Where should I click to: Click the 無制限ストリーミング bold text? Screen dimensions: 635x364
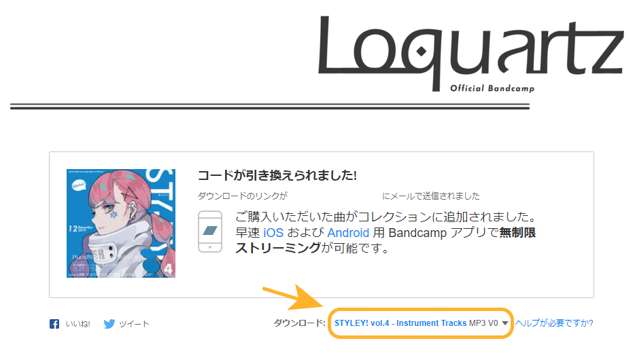tap(385, 240)
